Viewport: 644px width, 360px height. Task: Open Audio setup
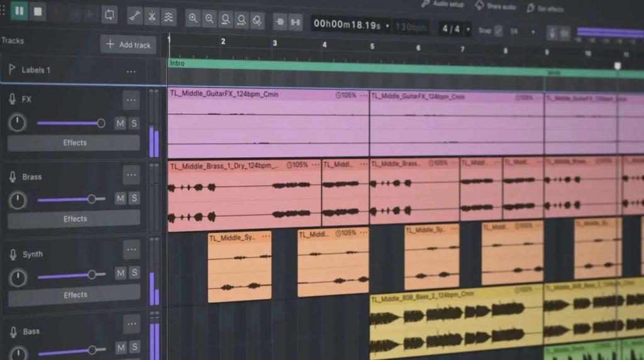click(x=442, y=4)
